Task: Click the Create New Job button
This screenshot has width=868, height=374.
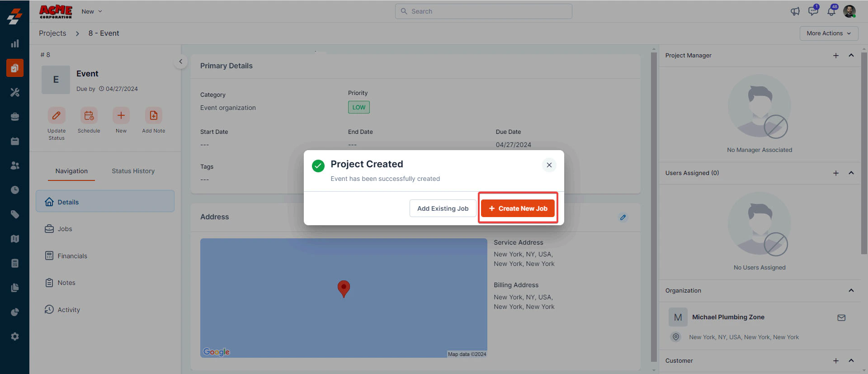Action: (518, 208)
